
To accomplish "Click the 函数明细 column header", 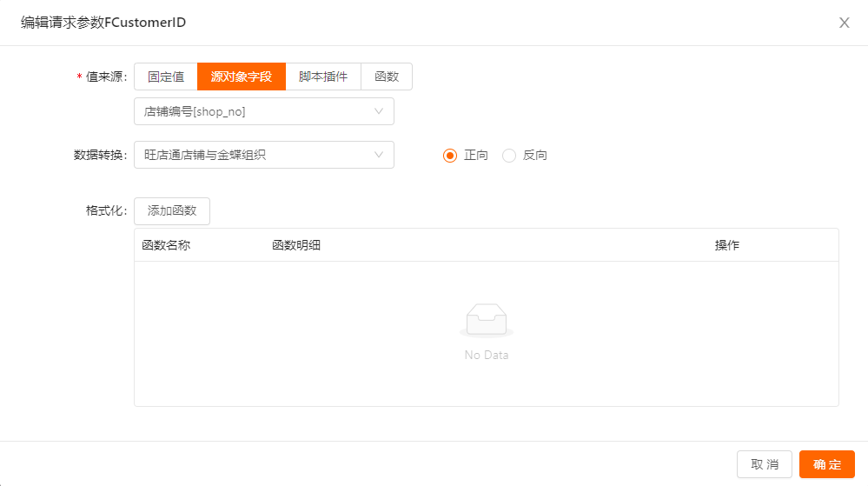I will (x=296, y=245).
